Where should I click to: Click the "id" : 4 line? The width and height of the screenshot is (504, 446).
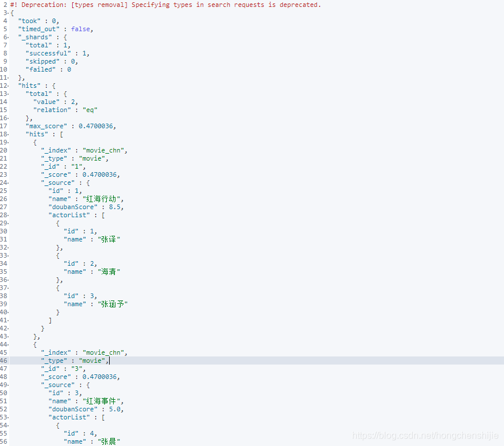80,433
